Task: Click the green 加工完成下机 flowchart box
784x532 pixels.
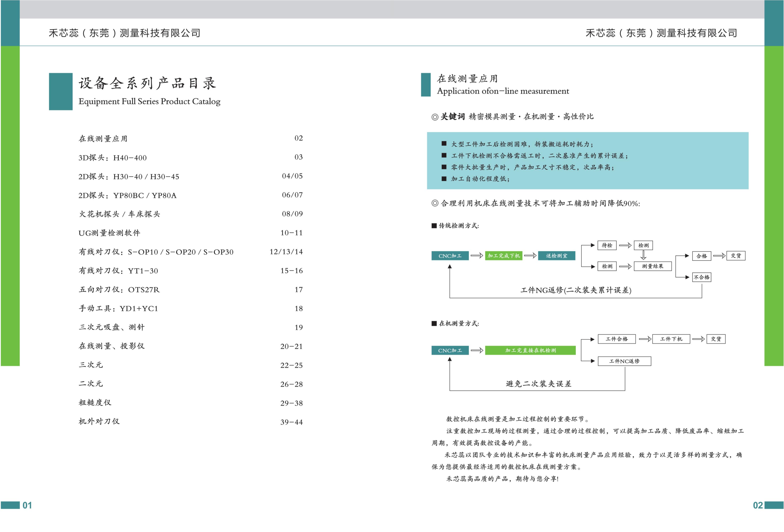Action: [x=504, y=256]
